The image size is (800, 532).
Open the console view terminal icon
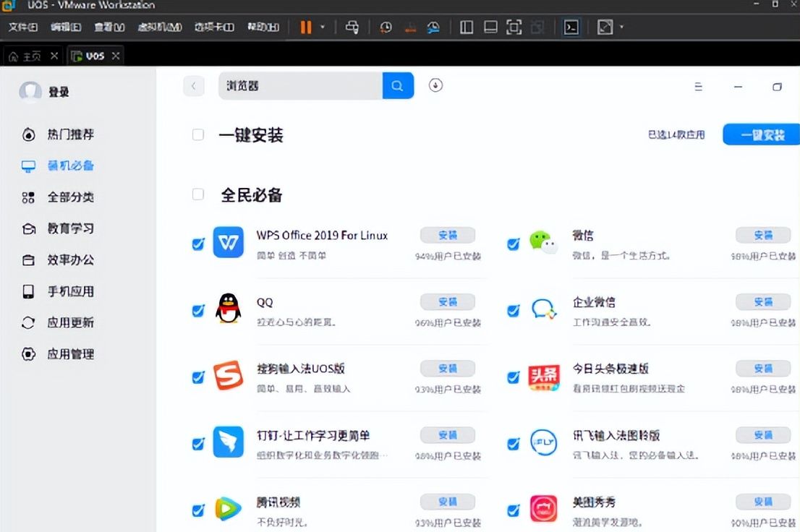[x=571, y=27]
